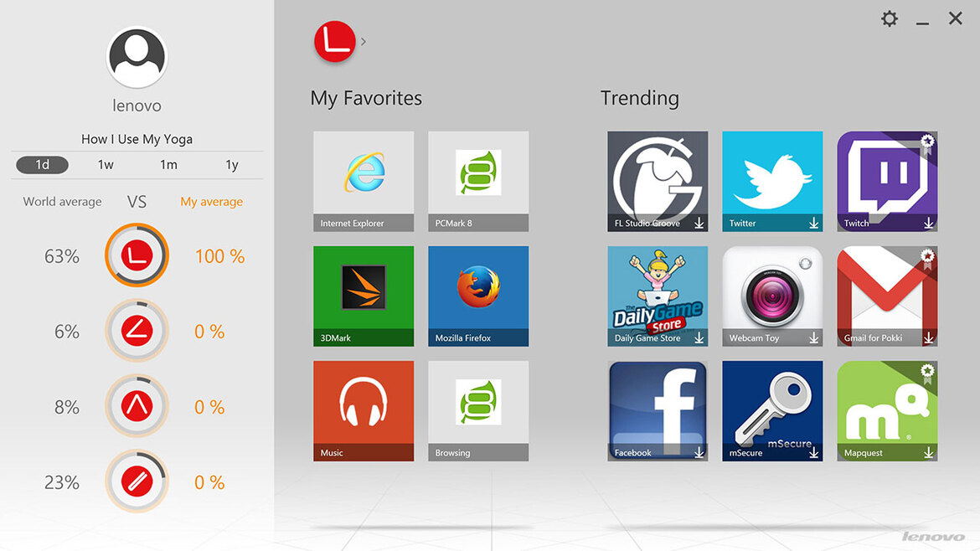This screenshot has height=551, width=980.
Task: Select the 1m usage period
Action: point(168,165)
